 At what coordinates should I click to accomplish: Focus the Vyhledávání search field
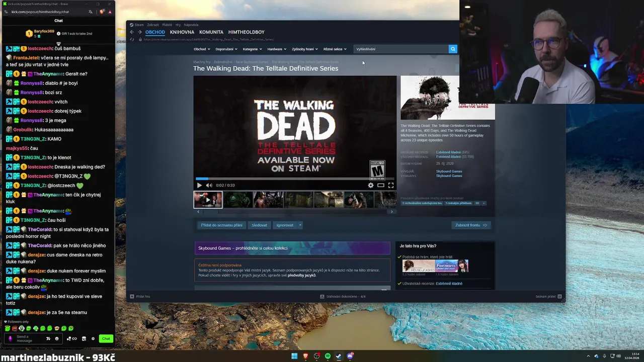tap(401, 49)
